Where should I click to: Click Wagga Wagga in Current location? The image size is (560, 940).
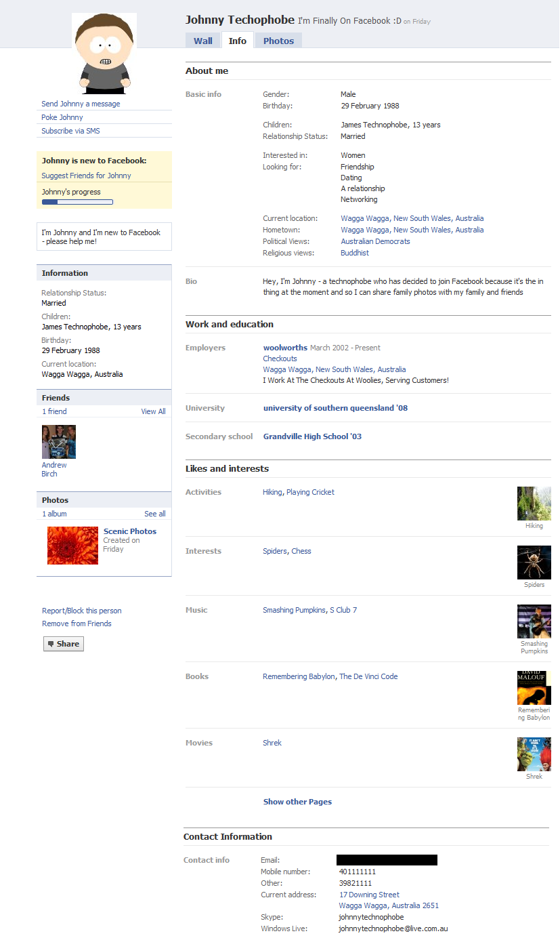coord(365,218)
